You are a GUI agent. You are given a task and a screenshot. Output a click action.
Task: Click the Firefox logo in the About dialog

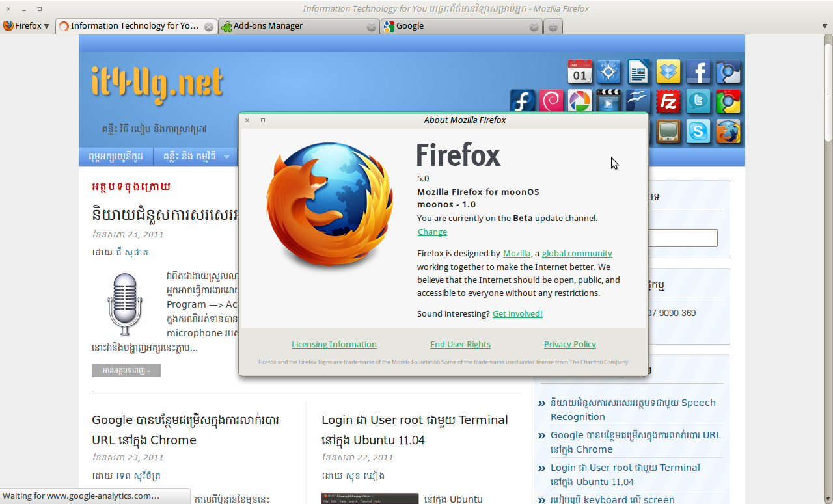[x=330, y=205]
